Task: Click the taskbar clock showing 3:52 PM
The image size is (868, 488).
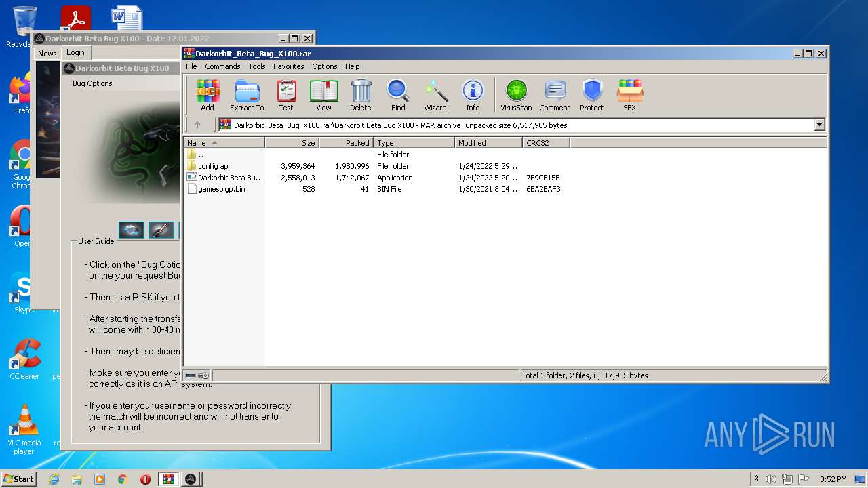Action: point(833,479)
